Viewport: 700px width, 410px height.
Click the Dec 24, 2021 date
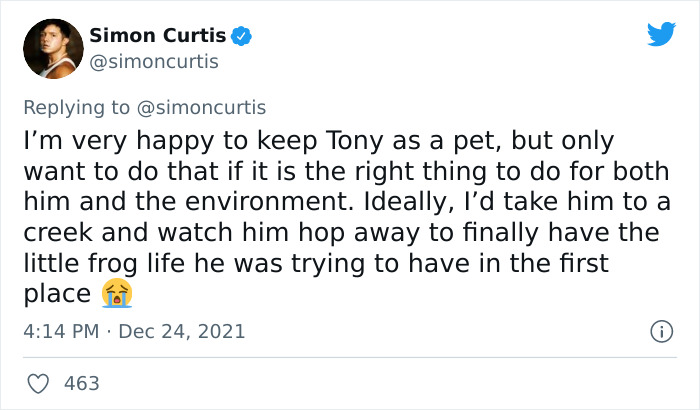click(x=181, y=330)
